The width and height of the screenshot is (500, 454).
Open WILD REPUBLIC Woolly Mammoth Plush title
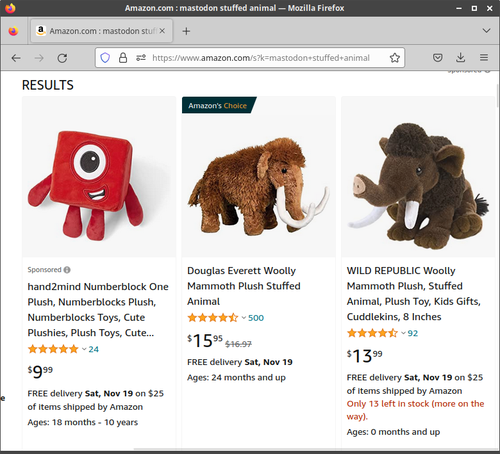point(414,294)
